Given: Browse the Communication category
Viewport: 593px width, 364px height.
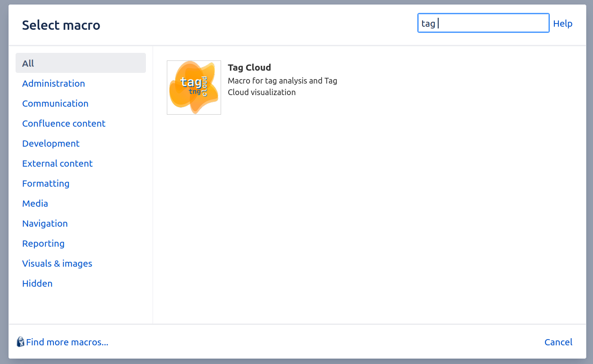Looking at the screenshot, I should point(55,103).
